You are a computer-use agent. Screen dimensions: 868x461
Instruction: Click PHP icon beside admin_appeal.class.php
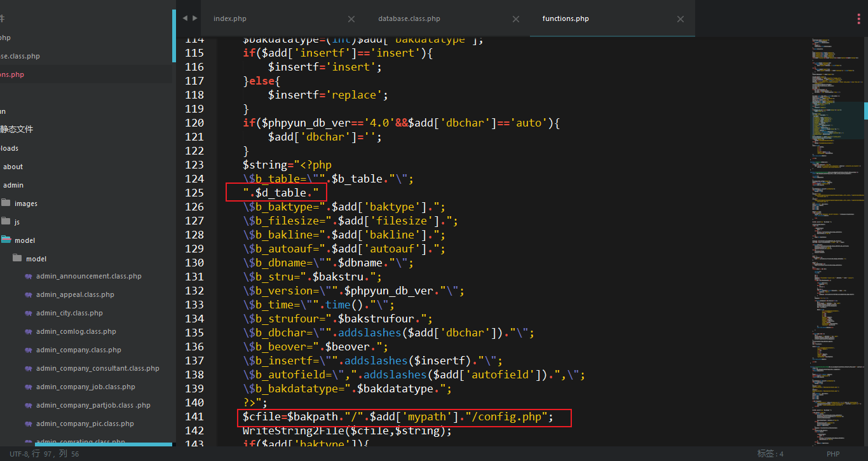pos(29,295)
